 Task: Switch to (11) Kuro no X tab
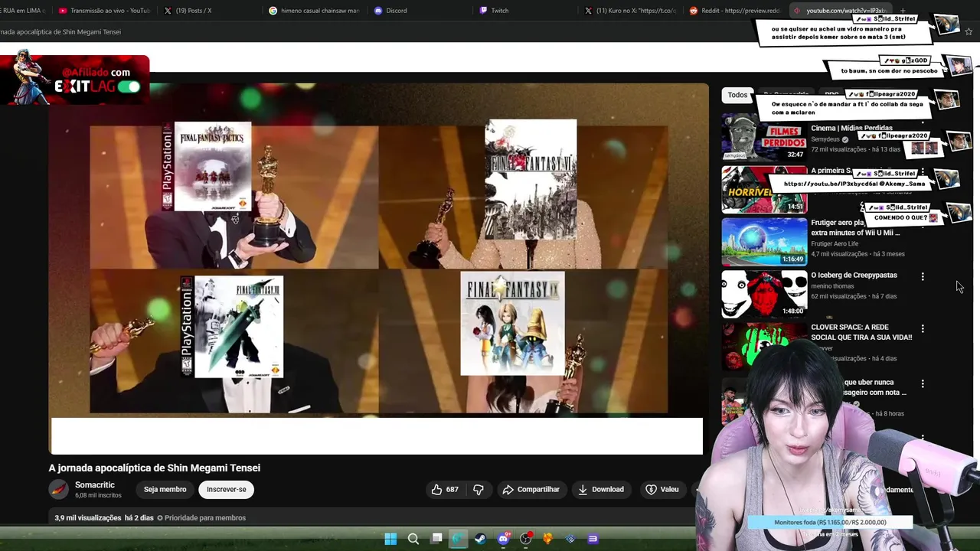(630, 11)
